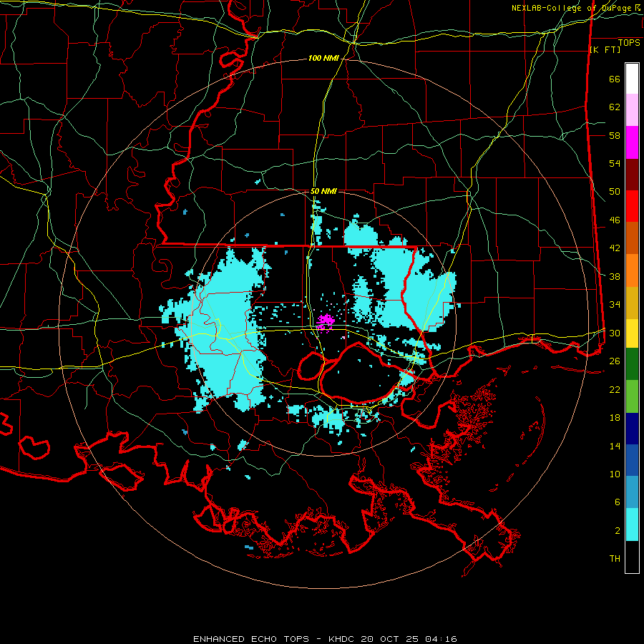The height and width of the screenshot is (644, 644).
Task: Click the '[K FT]' legend units label
Action: pyautogui.click(x=605, y=49)
